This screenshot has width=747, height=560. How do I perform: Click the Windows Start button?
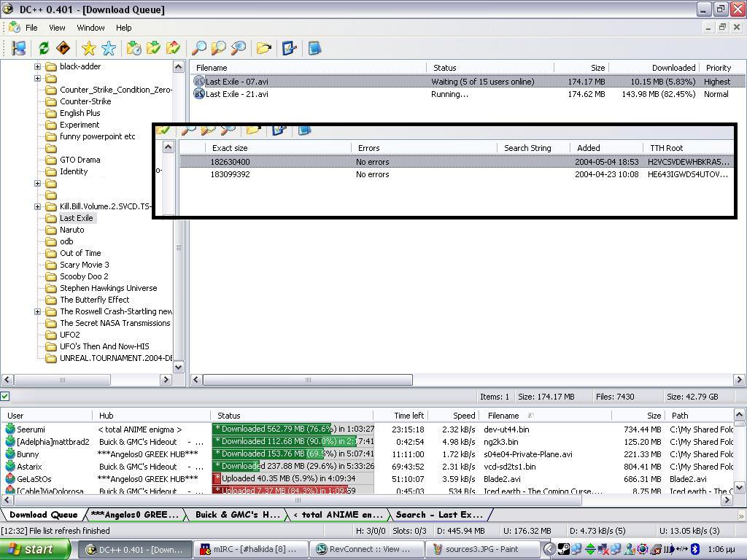pos(35,550)
